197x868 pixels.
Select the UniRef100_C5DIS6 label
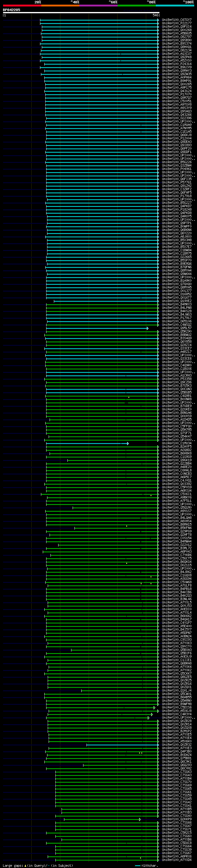(x=177, y=707)
